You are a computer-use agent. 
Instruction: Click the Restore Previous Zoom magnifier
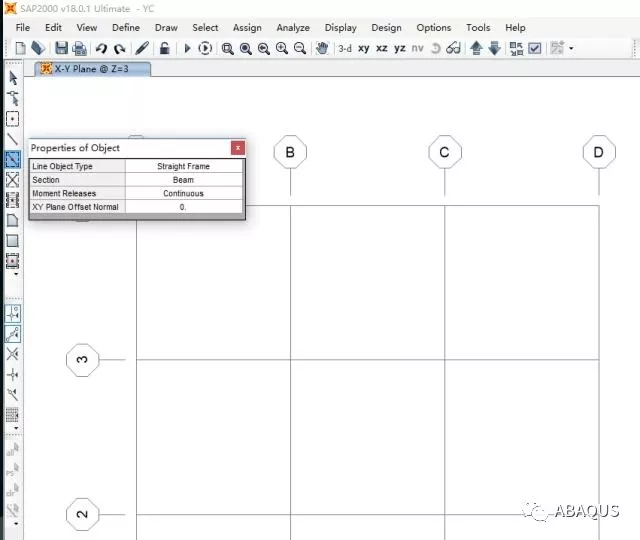tap(264, 49)
